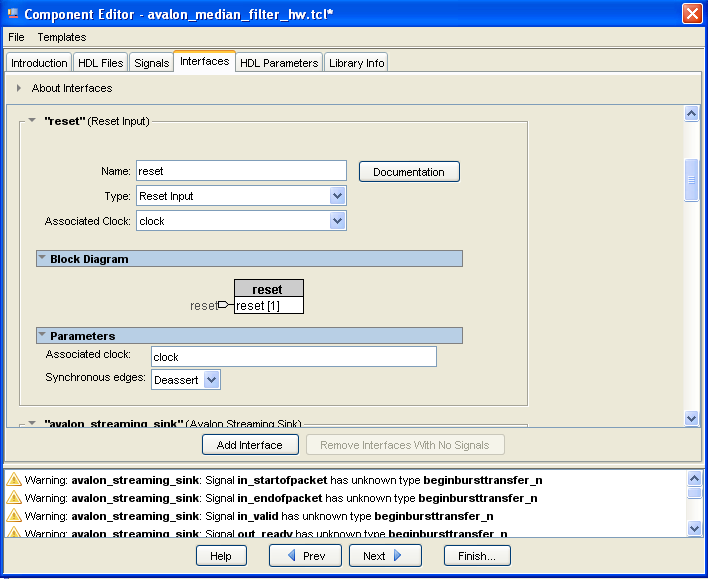
Task: Click the warnings list scroll down arrow
Action: pos(694,528)
